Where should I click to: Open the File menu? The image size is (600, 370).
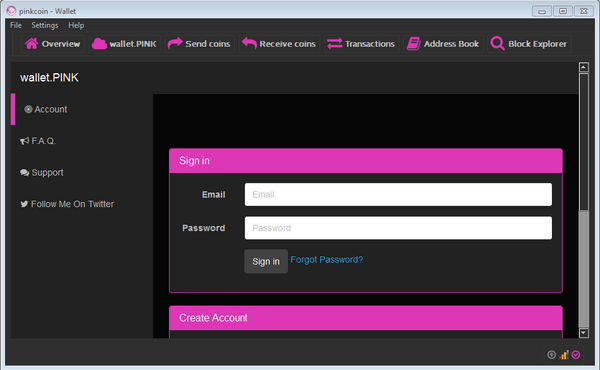(16, 25)
